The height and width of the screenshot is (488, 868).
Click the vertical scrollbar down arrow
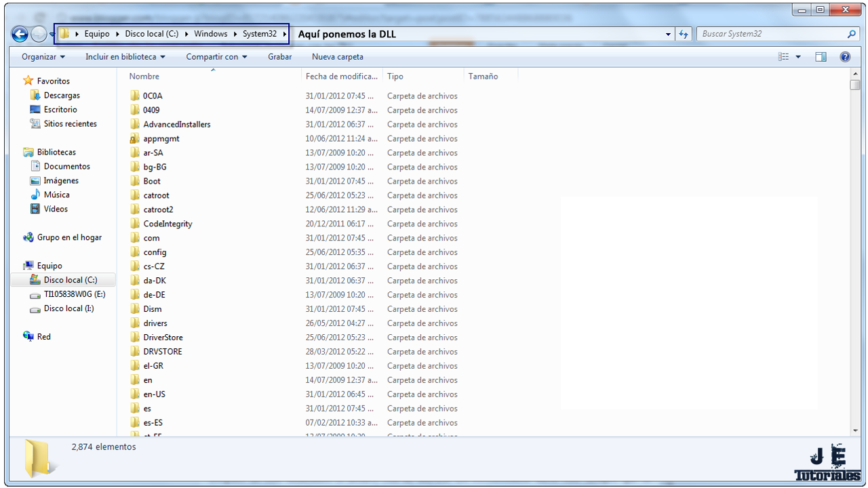[x=854, y=430]
